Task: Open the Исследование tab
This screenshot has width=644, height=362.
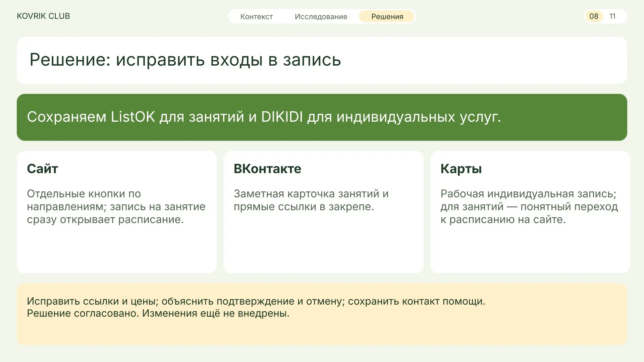Action: [x=321, y=16]
